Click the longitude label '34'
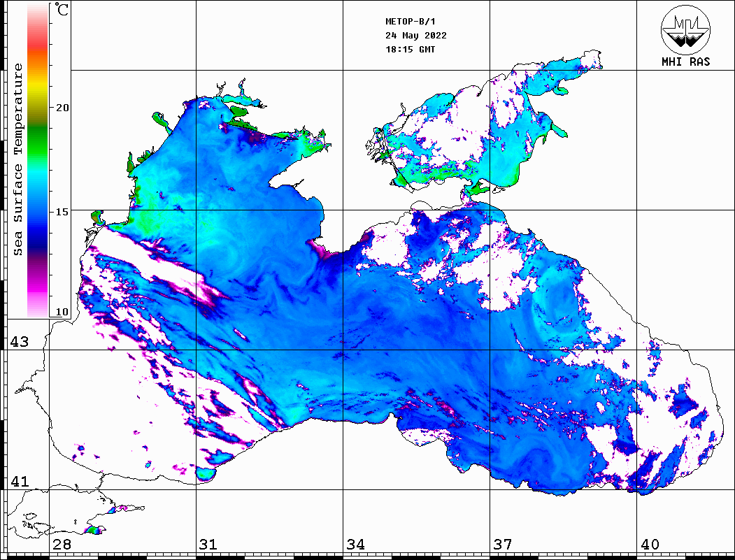The width and height of the screenshot is (735, 560). [356, 545]
